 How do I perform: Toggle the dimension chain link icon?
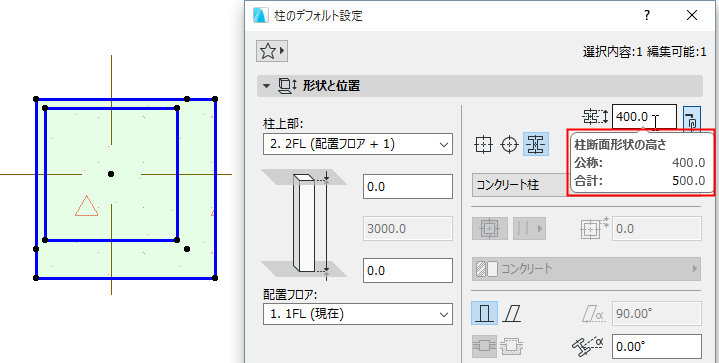point(692,119)
